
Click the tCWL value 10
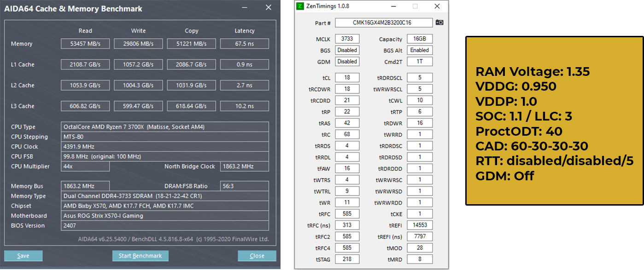tap(419, 100)
